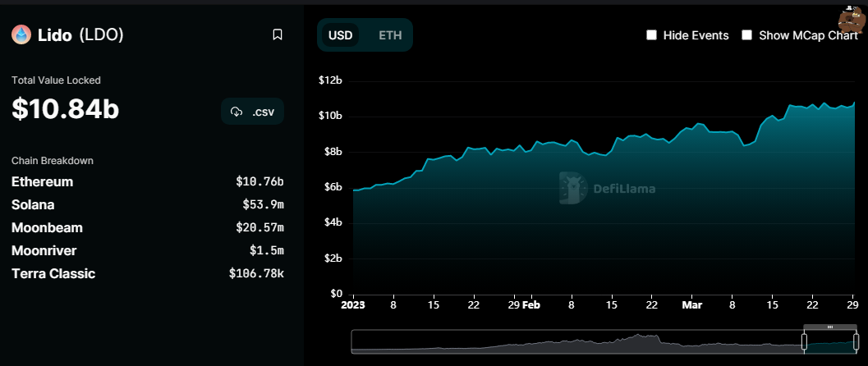
Task: Click the Moonbeam chain entry
Action: click(47, 227)
